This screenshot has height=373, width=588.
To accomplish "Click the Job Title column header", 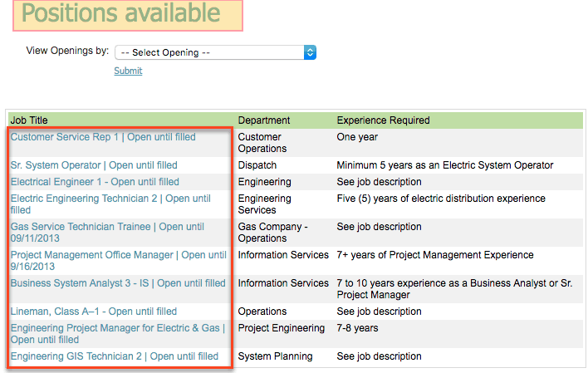I will 29,120.
